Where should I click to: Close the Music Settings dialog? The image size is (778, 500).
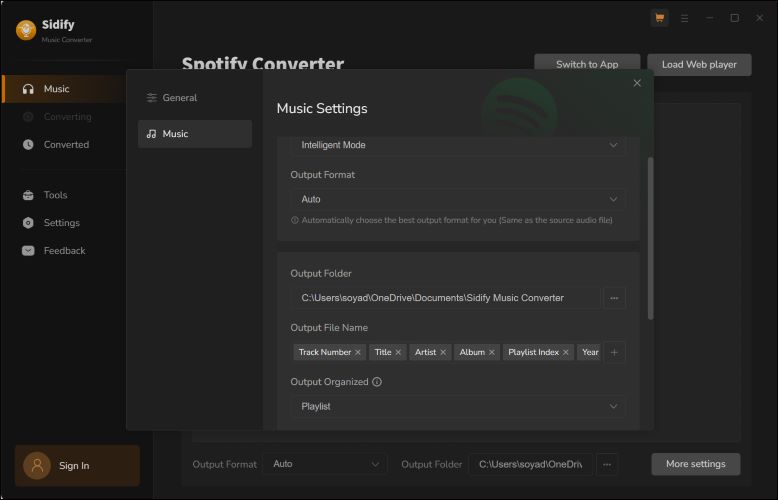pos(637,83)
